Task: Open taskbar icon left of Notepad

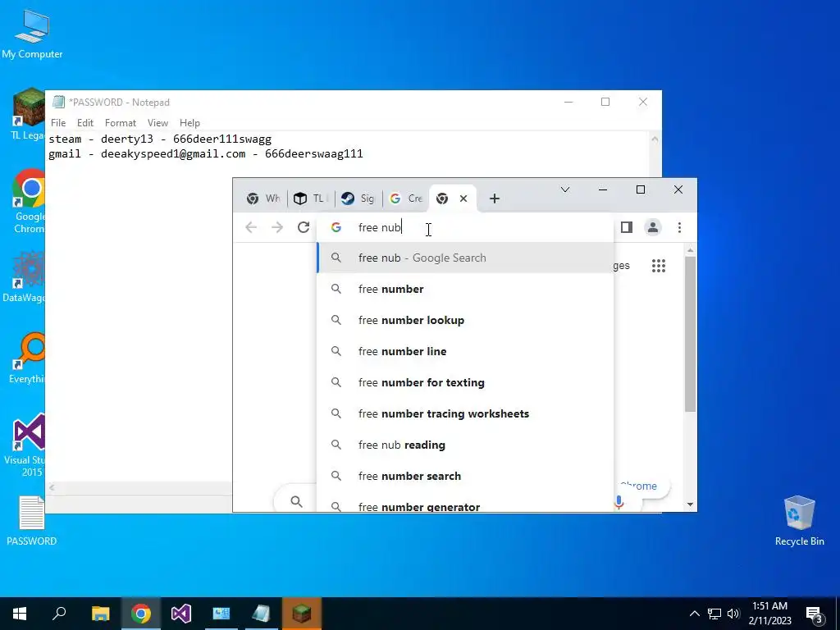Action: [x=221, y=614]
